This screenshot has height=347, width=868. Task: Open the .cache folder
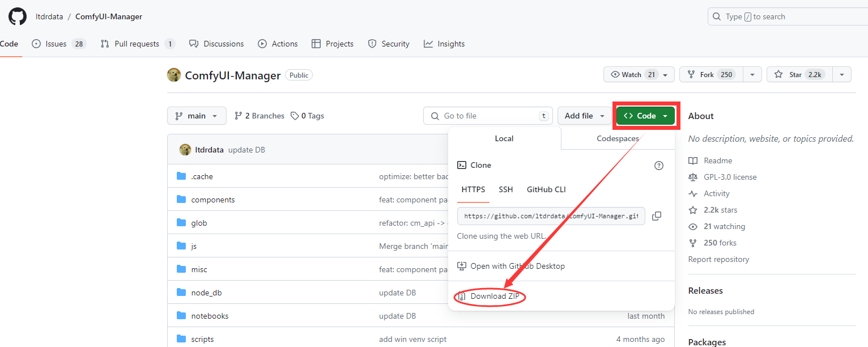tap(202, 176)
